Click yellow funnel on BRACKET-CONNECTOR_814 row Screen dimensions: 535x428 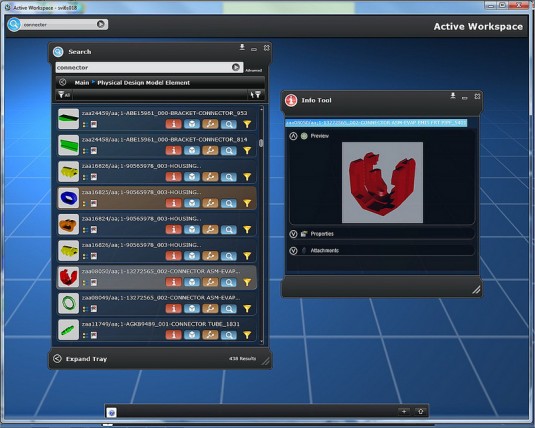247,151
